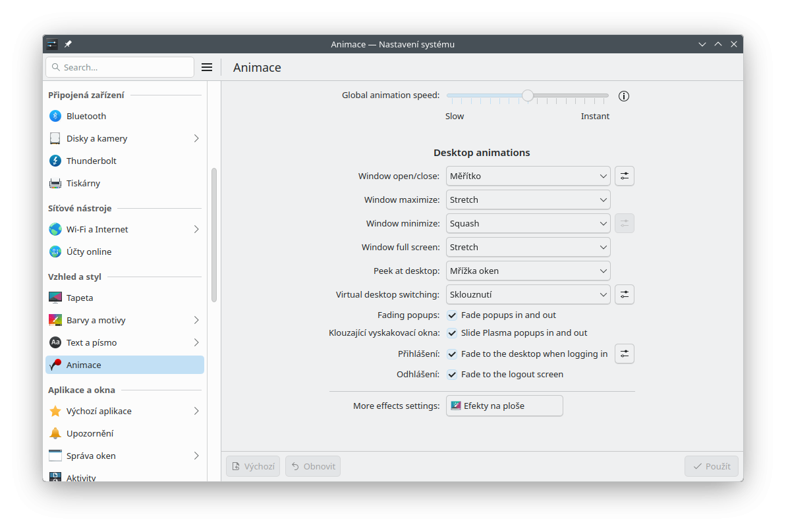Image resolution: width=786 pixels, height=532 pixels.
Task: Open Virtual desktop switching configure button
Action: (x=624, y=294)
